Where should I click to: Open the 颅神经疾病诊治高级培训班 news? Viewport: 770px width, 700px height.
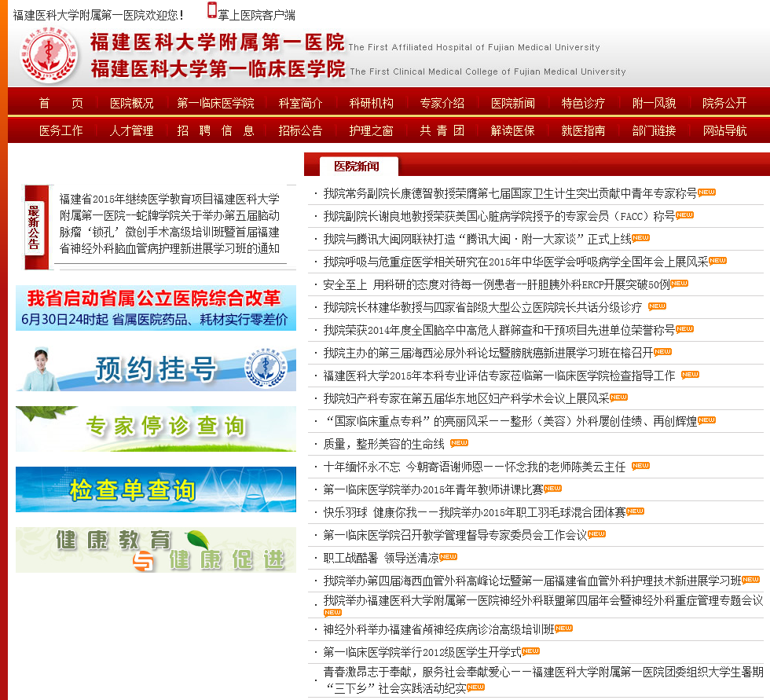tap(438, 629)
